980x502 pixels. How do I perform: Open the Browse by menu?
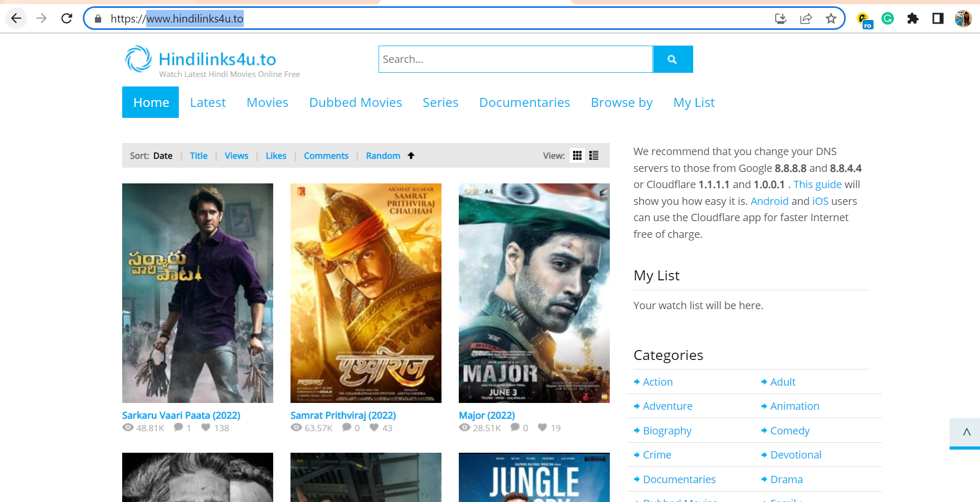621,103
